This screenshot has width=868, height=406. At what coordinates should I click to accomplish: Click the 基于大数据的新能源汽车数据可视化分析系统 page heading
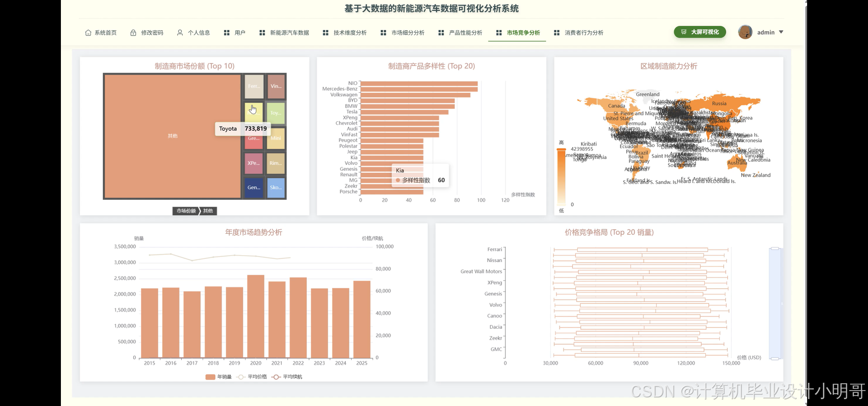tap(432, 9)
